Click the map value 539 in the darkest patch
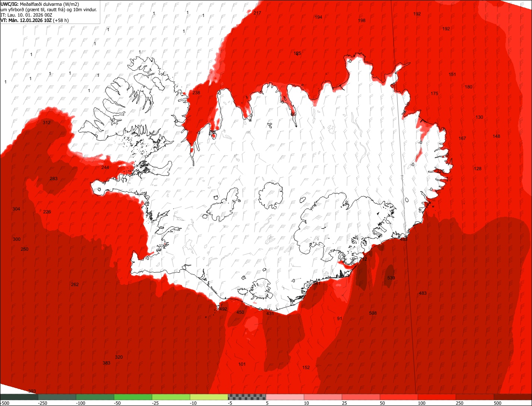 click(x=391, y=278)
